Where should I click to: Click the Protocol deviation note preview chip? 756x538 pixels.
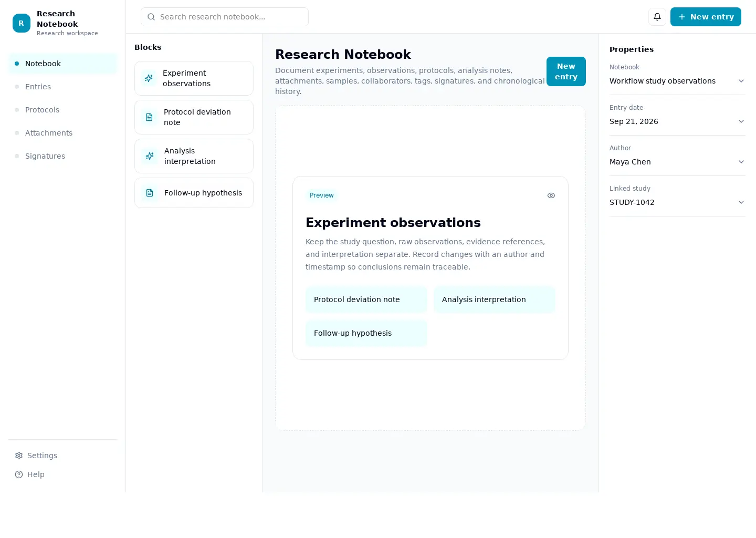[366, 299]
